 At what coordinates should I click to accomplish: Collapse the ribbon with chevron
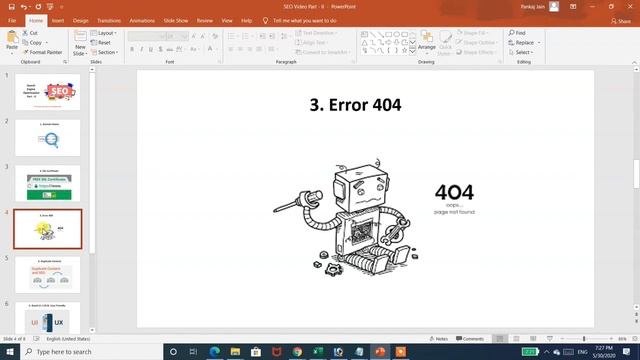tap(634, 62)
